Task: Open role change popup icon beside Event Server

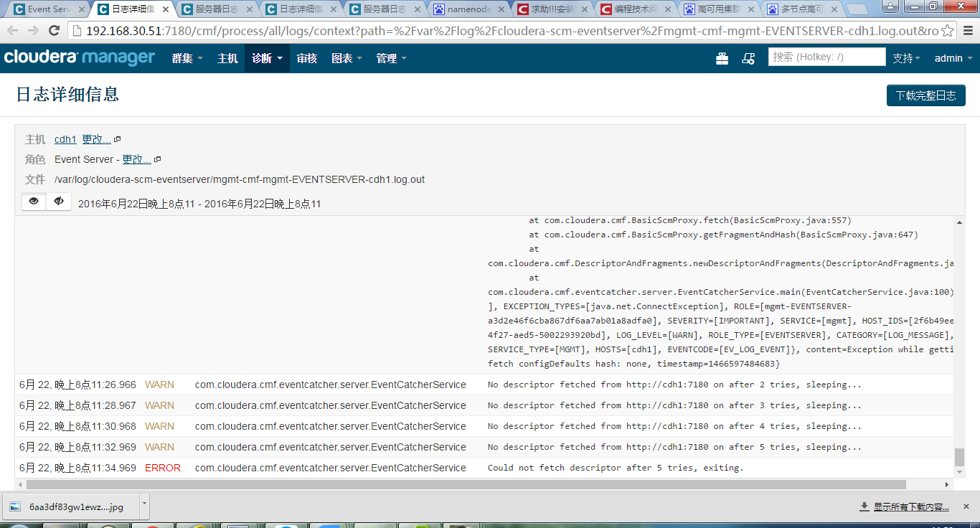Action: click(158, 159)
